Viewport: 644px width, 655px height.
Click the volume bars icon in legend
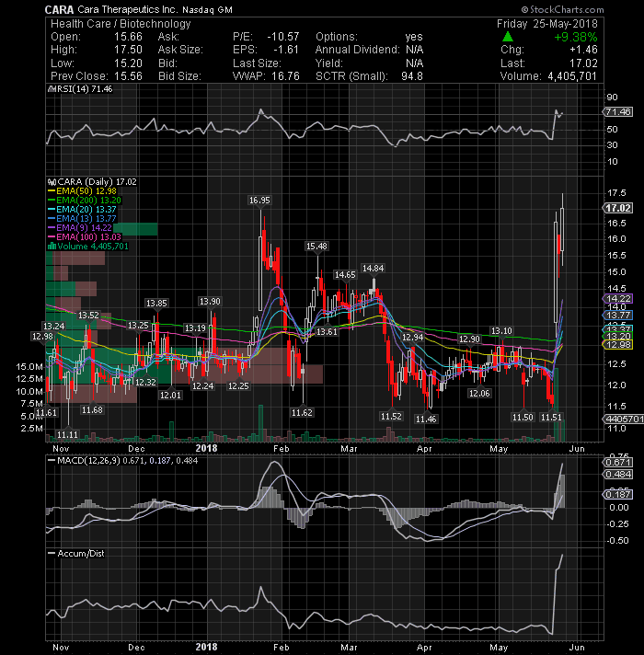pos(52,247)
